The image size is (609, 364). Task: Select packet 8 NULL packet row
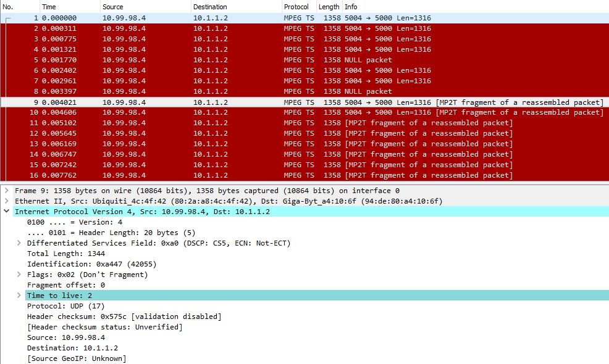(x=304, y=91)
